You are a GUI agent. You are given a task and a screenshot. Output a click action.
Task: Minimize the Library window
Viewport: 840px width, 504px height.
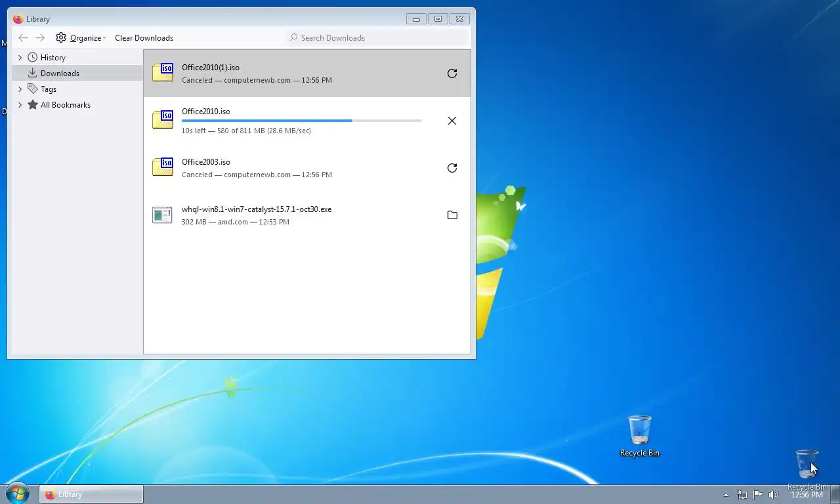click(x=416, y=19)
